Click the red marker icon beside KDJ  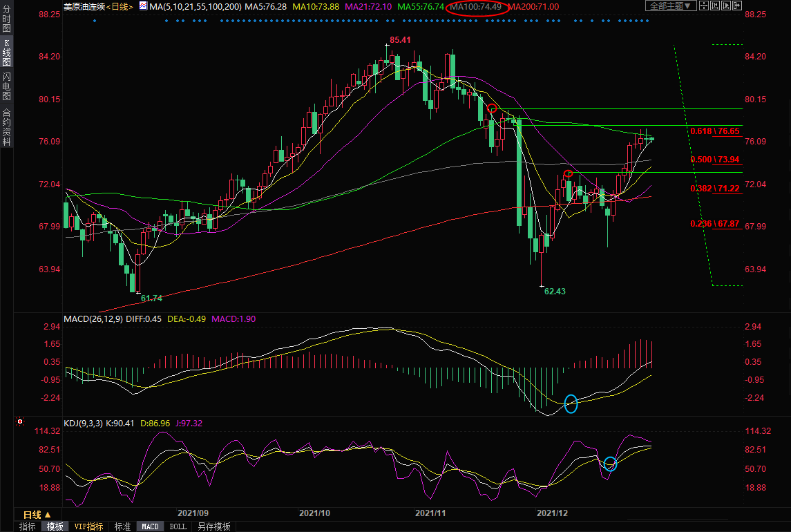(20, 422)
